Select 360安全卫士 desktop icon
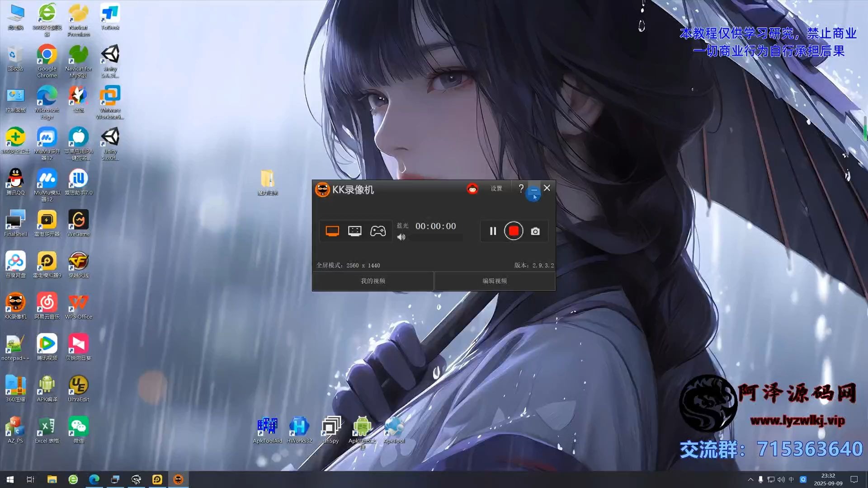 click(15, 140)
